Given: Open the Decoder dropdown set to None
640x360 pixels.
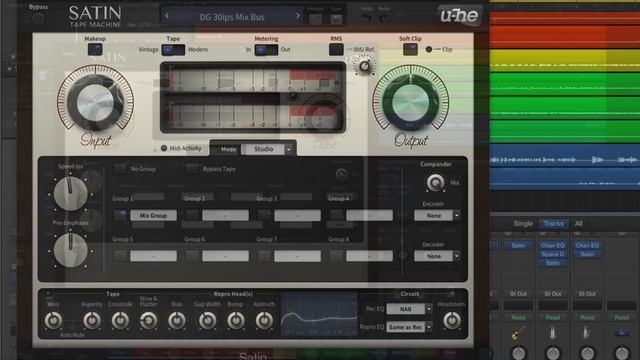Looking at the screenshot, I should pos(437,256).
